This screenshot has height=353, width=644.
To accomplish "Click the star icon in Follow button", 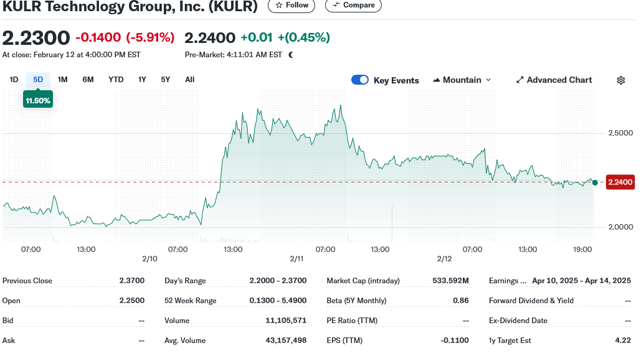I will click(279, 6).
